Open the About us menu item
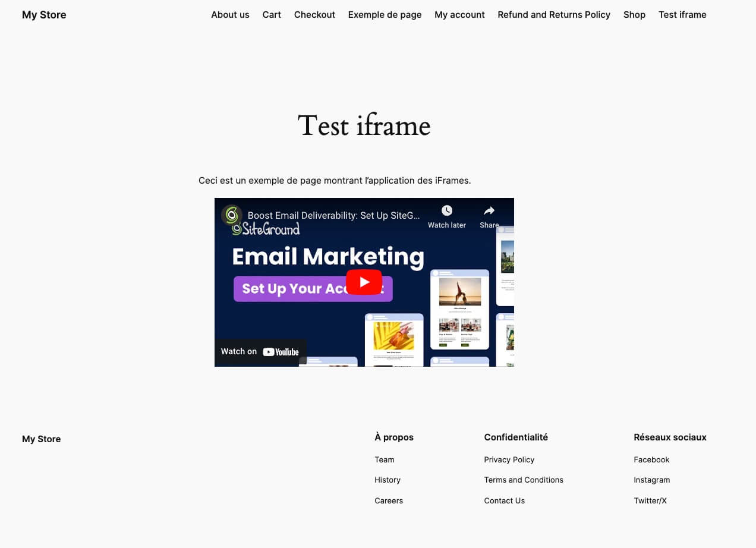756x548 pixels. tap(230, 15)
